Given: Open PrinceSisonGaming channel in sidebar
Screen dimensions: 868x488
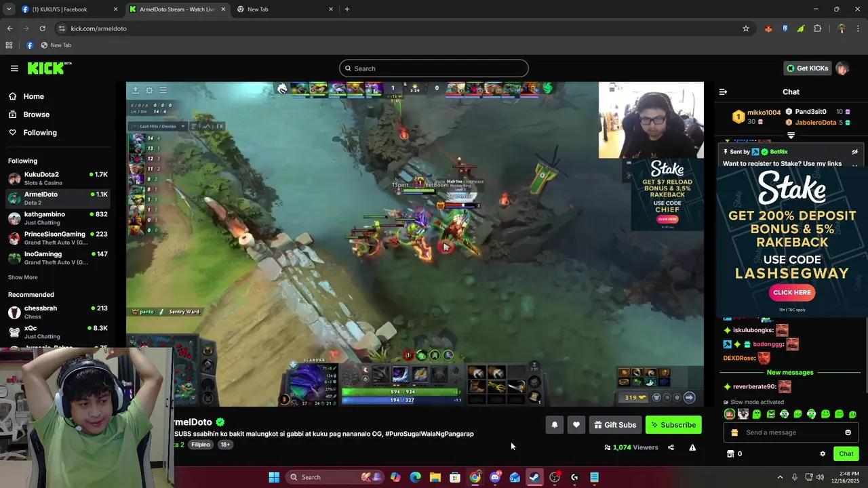Looking at the screenshot, I should click(x=58, y=238).
